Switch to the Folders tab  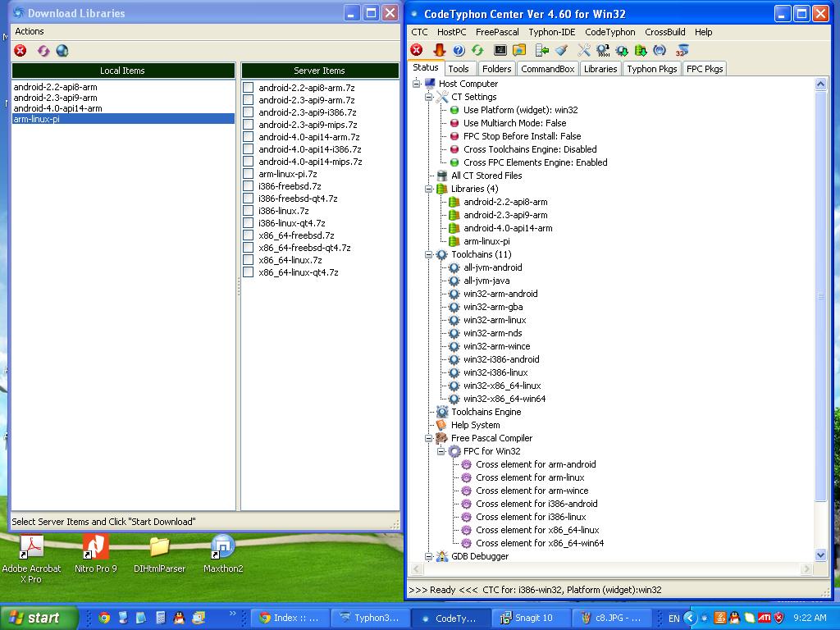[496, 69]
